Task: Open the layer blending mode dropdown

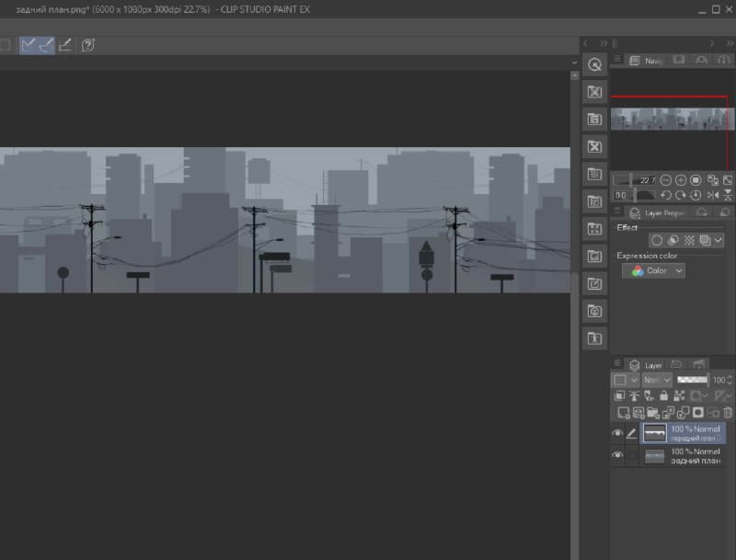Action: [657, 380]
